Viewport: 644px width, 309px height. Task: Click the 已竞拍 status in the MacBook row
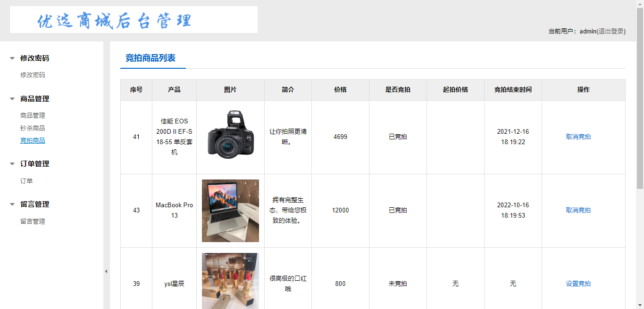398,210
